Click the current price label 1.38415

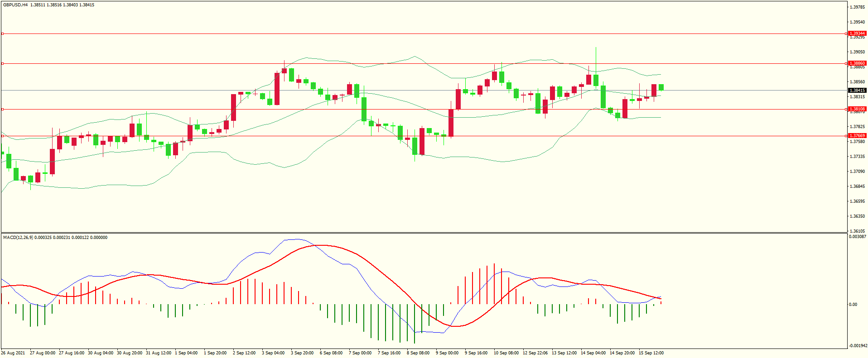click(x=857, y=91)
